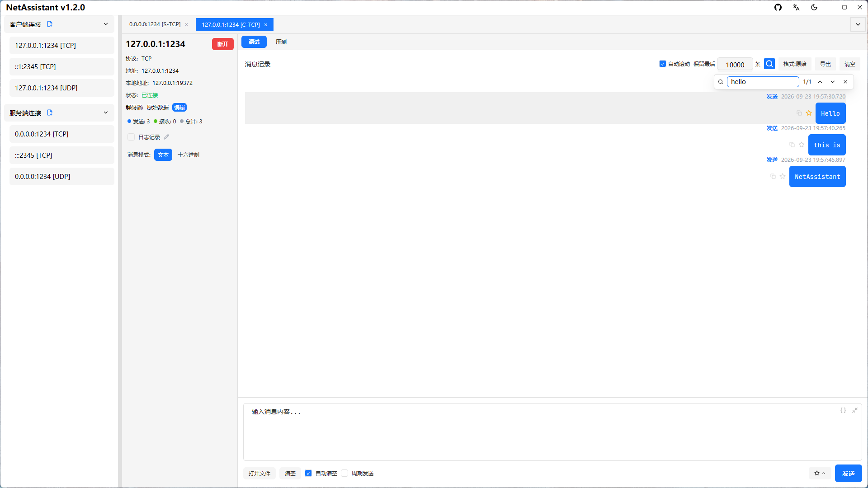The width and height of the screenshot is (868, 488).
Task: Collapse the 服务端连接 section
Action: 106,113
